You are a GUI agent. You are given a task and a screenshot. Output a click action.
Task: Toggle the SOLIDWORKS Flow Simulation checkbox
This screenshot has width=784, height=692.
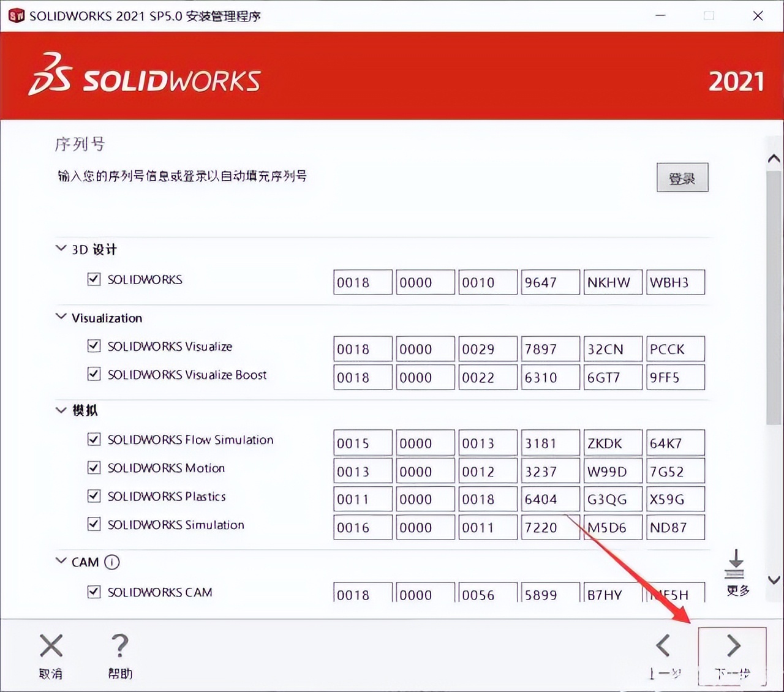(94, 439)
